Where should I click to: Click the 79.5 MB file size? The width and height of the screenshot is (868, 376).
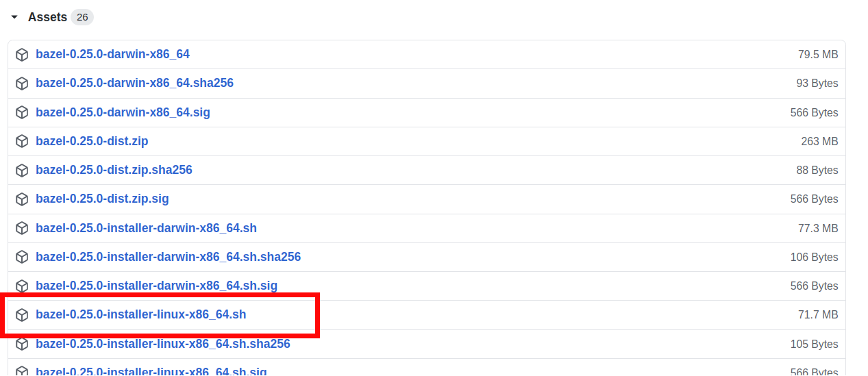point(818,54)
